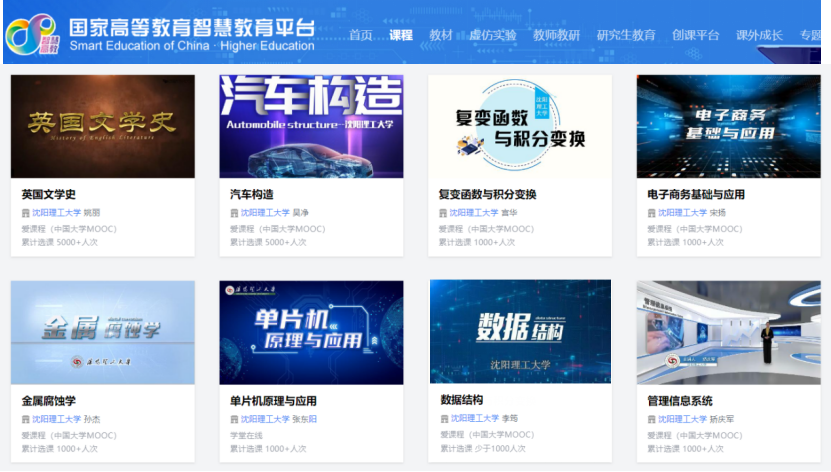This screenshot has height=472, width=831.
Task: Click the 电子商务基础与应用 course title
Action: coord(696,194)
